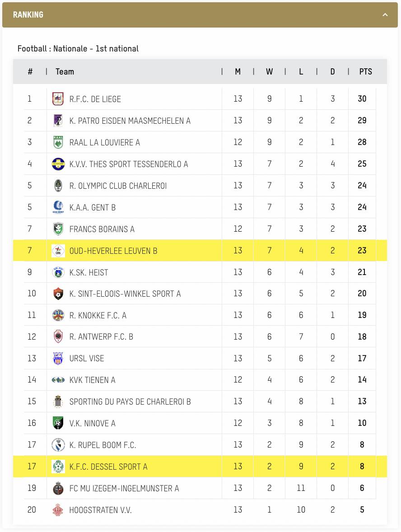The image size is (401, 532).
Task: Click the R.F.C. De Liege club crest
Action: (x=58, y=99)
